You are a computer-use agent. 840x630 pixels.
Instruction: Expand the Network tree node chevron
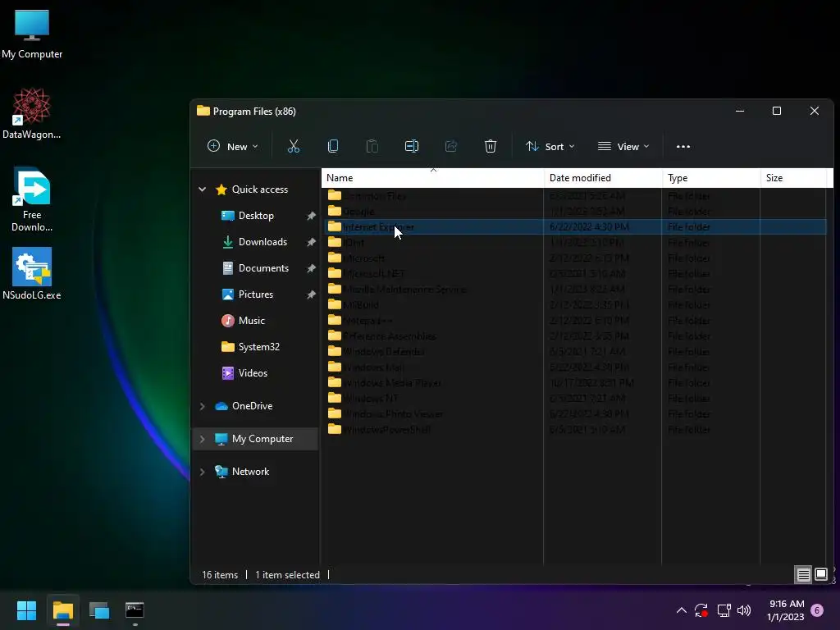pos(203,472)
